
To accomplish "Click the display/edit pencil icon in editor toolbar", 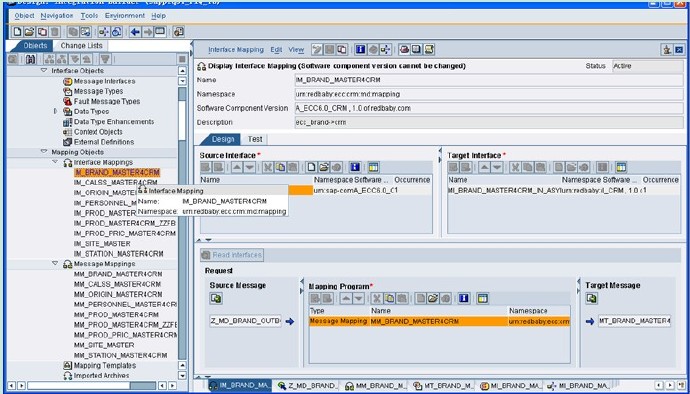I will point(317,49).
